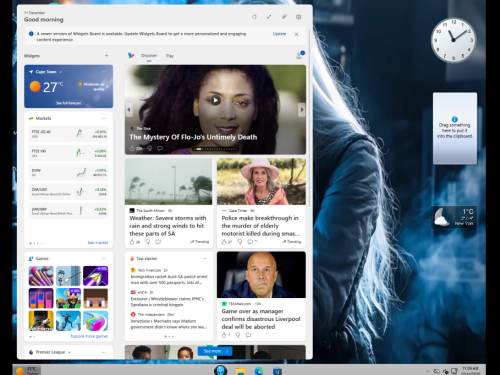Click the See more button

click(x=215, y=351)
